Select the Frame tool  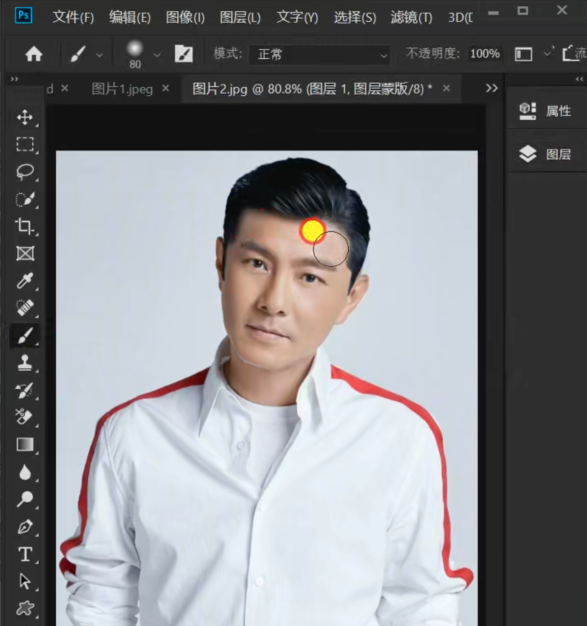pyautogui.click(x=25, y=254)
